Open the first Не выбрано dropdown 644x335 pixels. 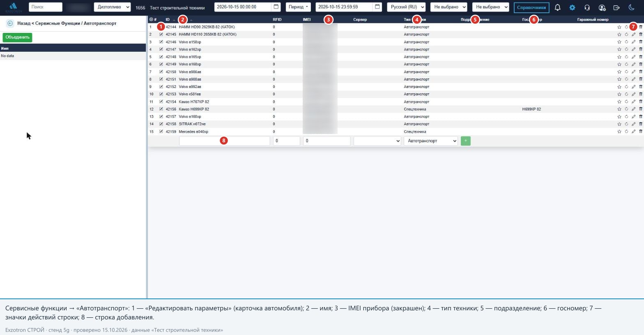coord(448,7)
